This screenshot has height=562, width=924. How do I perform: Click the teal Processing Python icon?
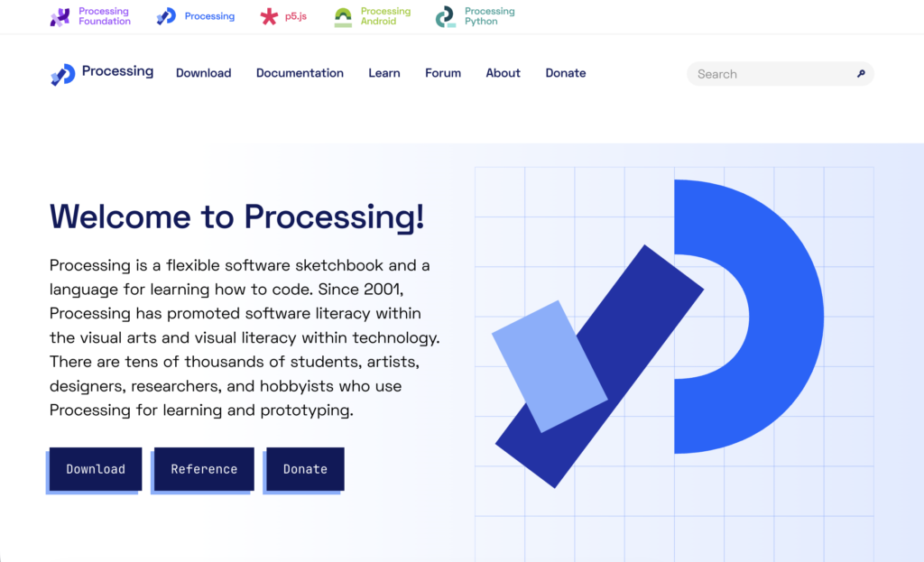446,16
